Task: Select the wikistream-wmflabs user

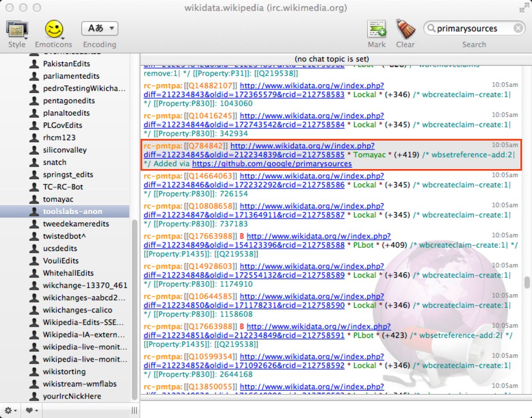Action: coord(80,384)
